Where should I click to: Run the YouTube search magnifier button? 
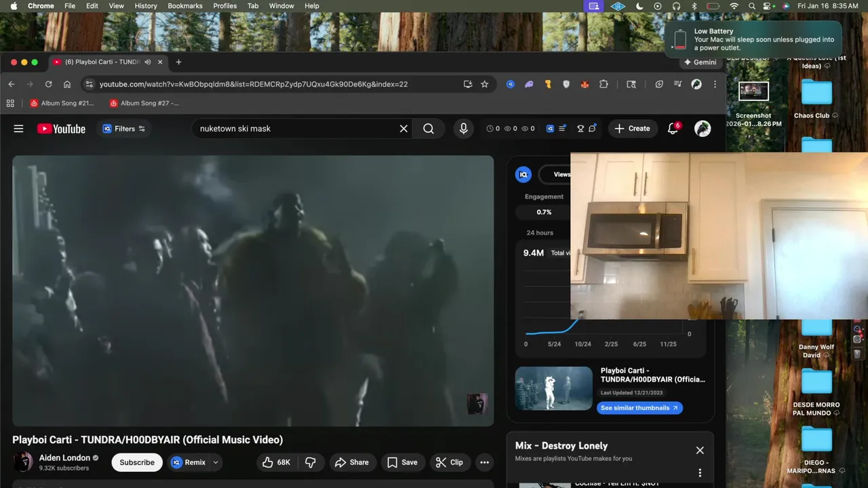(x=429, y=129)
